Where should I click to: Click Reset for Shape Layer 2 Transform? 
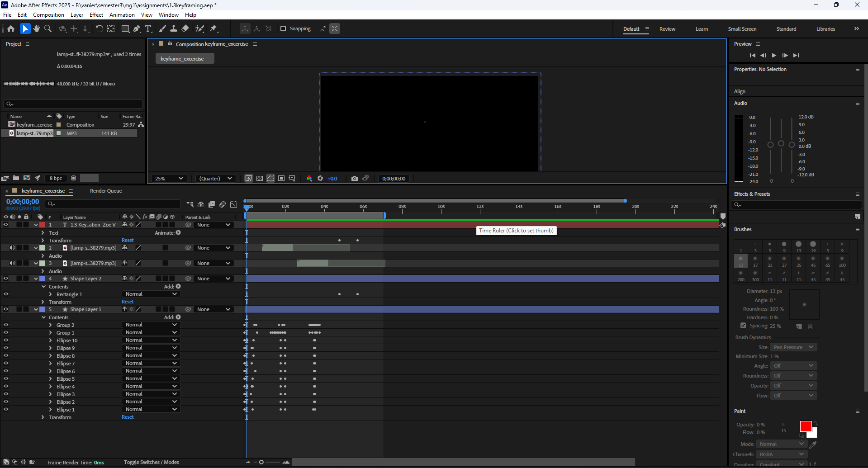point(128,302)
